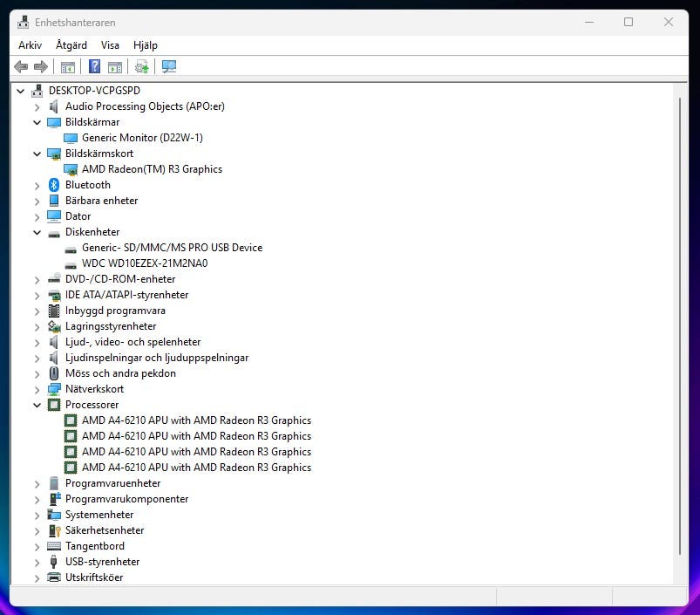The height and width of the screenshot is (615, 700).
Task: Select Generic Monitor (D22W-1) entry
Action: tap(142, 138)
